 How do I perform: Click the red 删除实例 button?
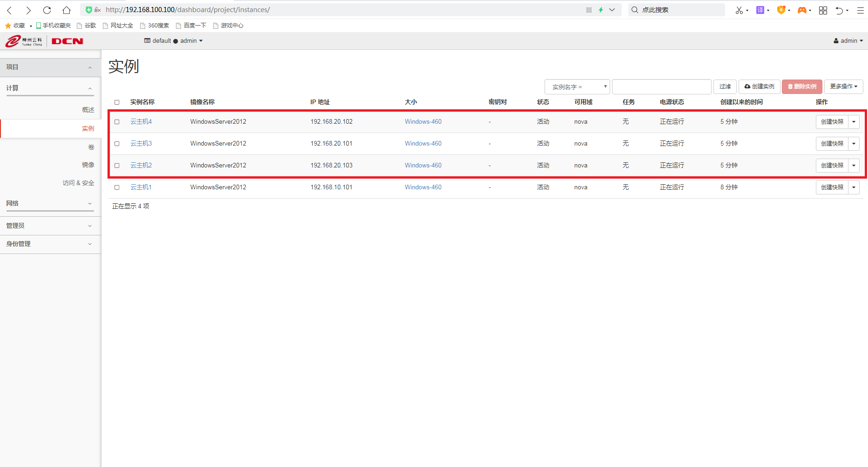coord(802,87)
